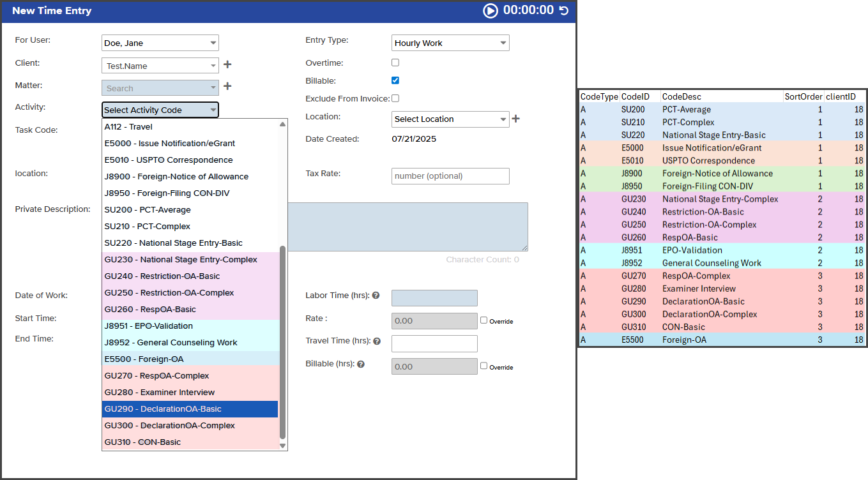
Task: Add a new location with plus icon
Action: (x=516, y=118)
